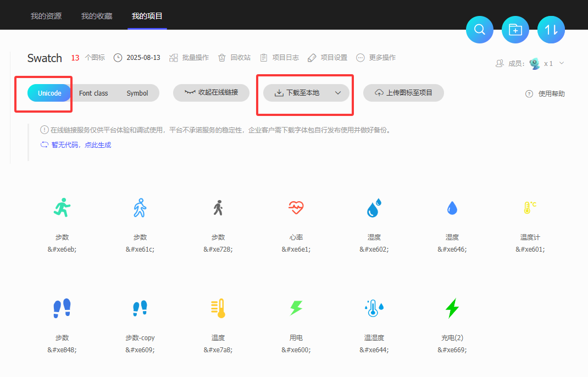Screen dimensions: 588x377
Task: Select the red heart 心率 icon
Action: (296, 208)
